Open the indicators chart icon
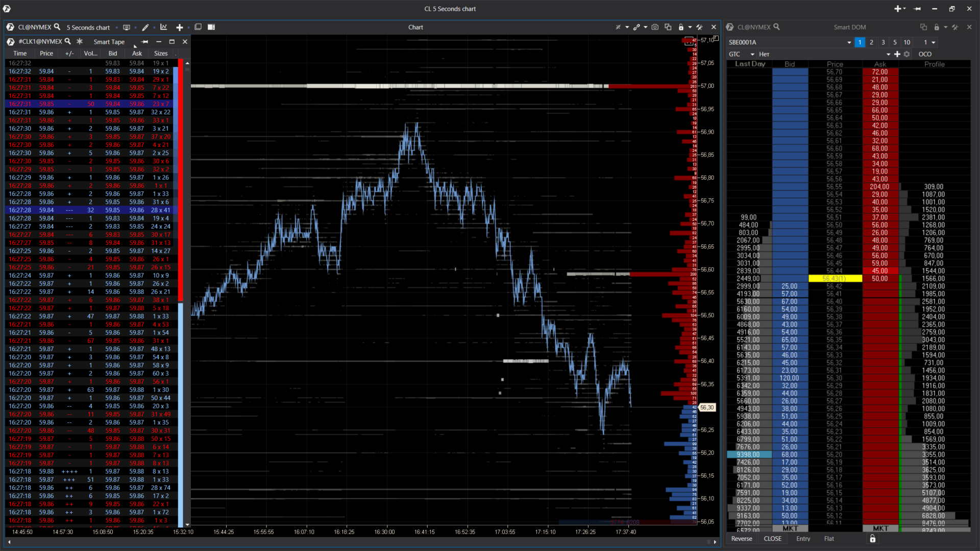The image size is (980, 551). 163,27
